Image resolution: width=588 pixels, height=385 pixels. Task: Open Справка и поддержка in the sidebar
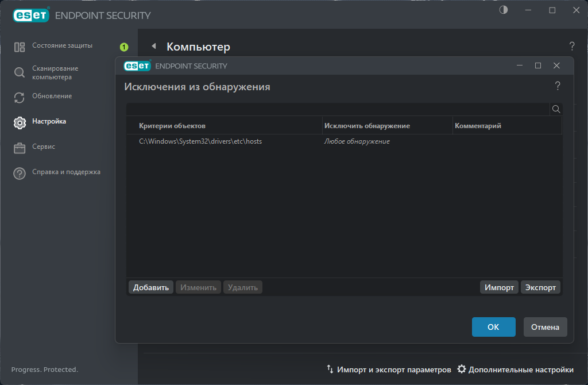[x=19, y=172]
